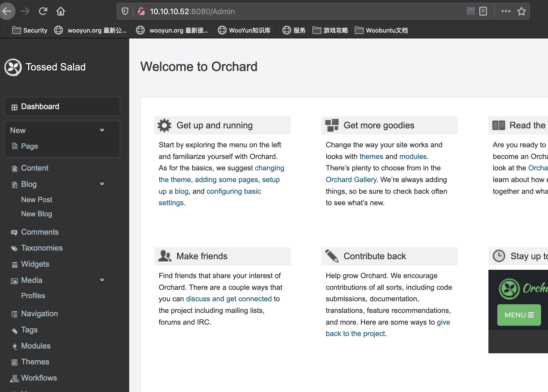Click the reload page icon
This screenshot has height=392, width=548.
[43, 11]
